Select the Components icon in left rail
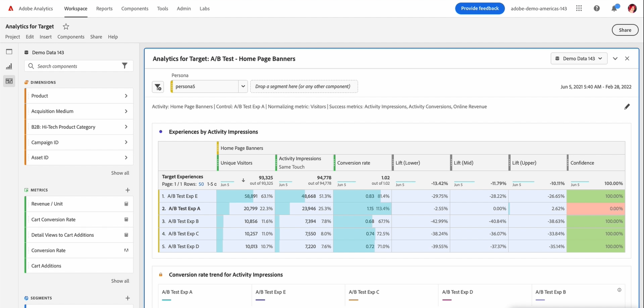Screen dimensions: 644x308 tap(9, 81)
